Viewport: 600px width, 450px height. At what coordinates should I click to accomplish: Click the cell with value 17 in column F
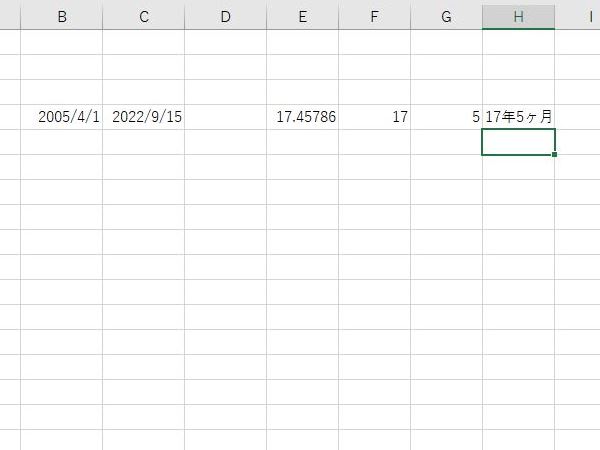pyautogui.click(x=374, y=117)
